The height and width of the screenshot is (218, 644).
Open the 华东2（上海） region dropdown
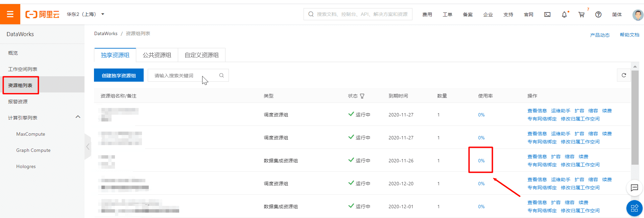[x=86, y=14]
